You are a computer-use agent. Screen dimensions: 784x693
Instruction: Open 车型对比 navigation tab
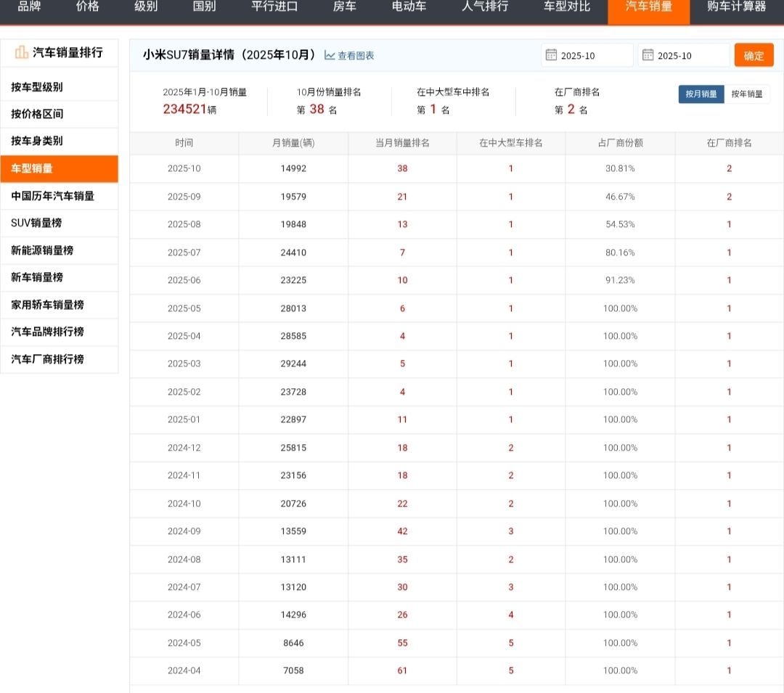[x=566, y=7]
